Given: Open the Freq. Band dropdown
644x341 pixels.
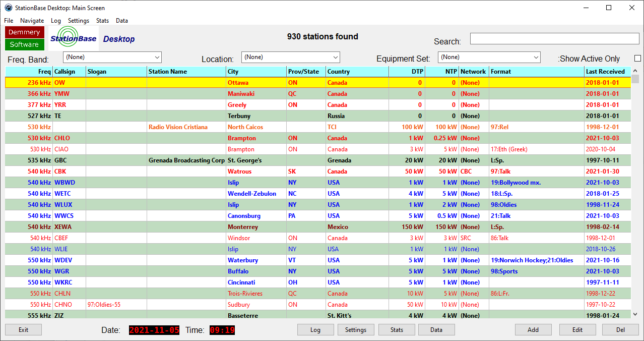Looking at the screenshot, I should pos(112,58).
